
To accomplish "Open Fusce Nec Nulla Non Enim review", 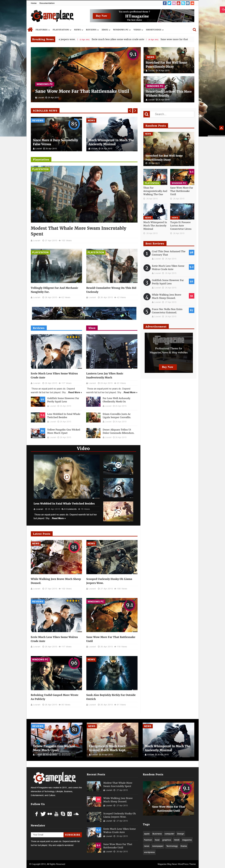I will tap(167, 311).
